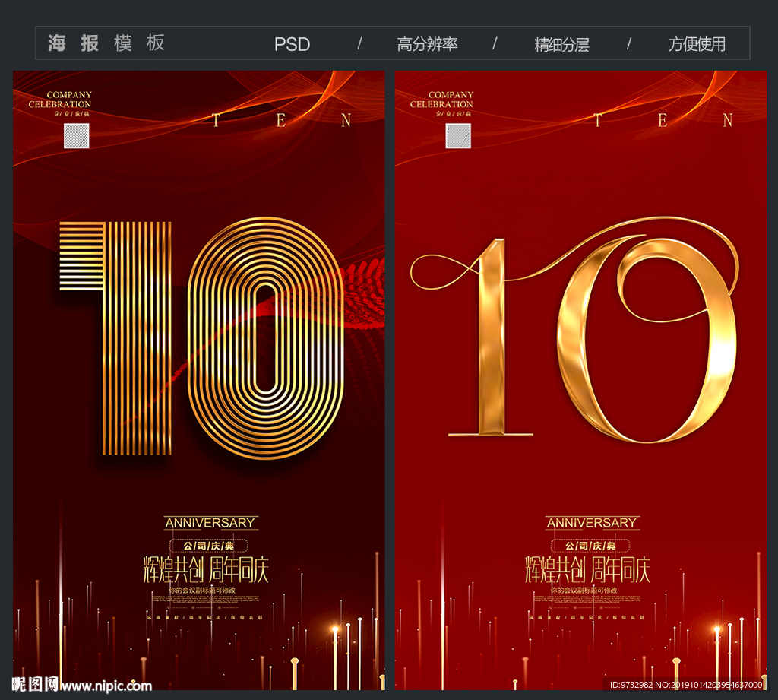Click ANNIVERSARY label on right poster

[x=591, y=523]
